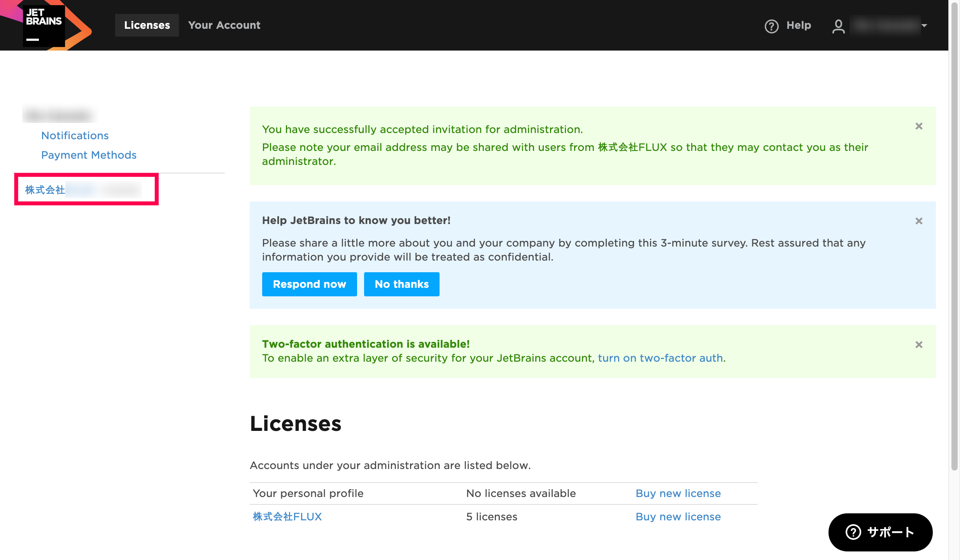Click the user profile icon
The height and width of the screenshot is (560, 960).
[x=838, y=26]
